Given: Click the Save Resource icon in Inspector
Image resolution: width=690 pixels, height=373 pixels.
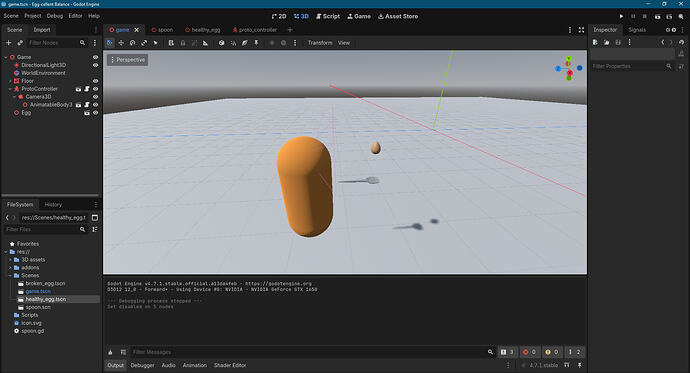Looking at the screenshot, I should 618,42.
